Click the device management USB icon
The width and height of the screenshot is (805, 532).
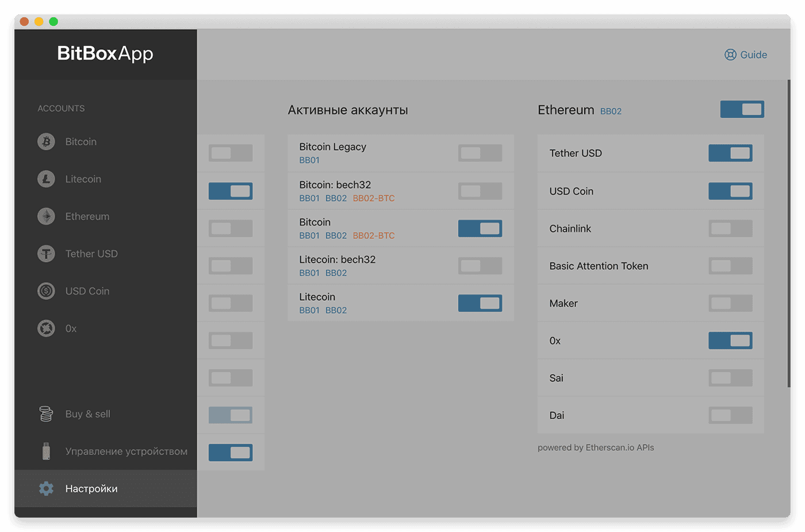46,451
